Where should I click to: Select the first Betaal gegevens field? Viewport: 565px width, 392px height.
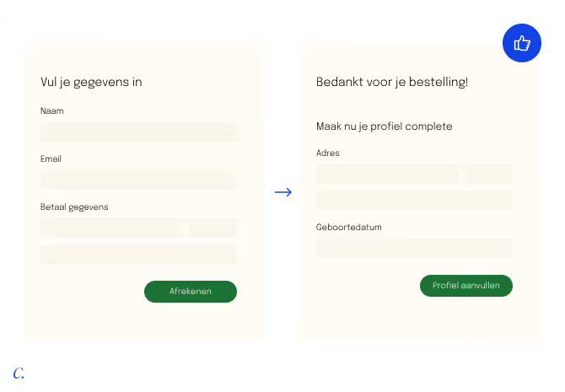pyautogui.click(x=139, y=228)
